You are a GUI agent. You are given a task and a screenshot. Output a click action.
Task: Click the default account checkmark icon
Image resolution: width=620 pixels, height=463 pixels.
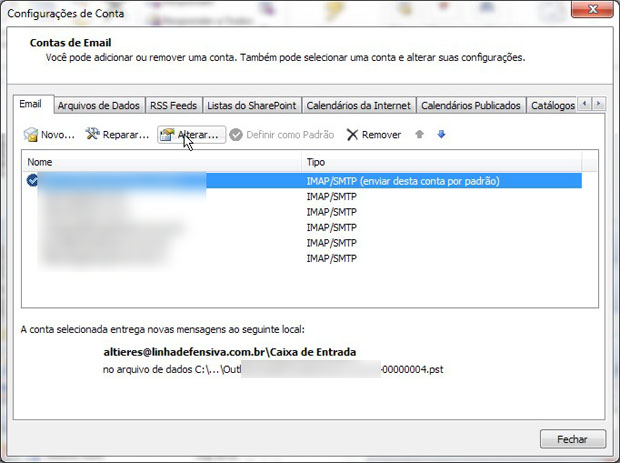coord(33,181)
